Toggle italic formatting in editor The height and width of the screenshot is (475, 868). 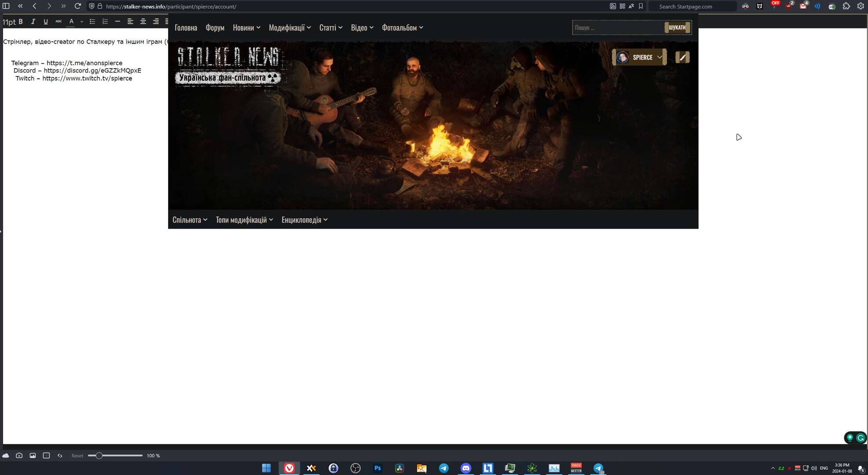[x=33, y=22]
